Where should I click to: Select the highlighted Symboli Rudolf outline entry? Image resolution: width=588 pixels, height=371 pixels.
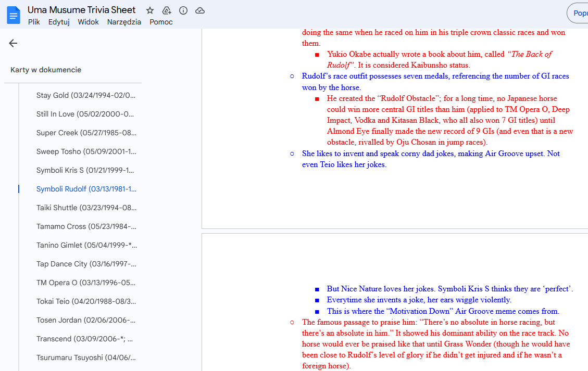86,189
